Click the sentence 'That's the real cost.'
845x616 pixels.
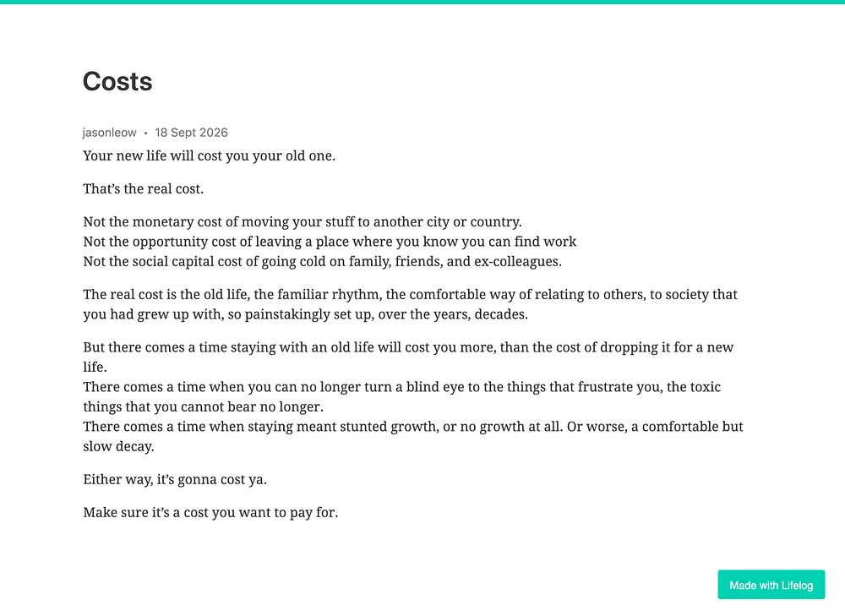[144, 189]
